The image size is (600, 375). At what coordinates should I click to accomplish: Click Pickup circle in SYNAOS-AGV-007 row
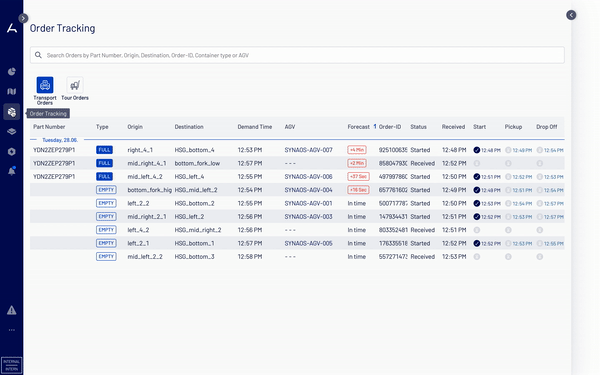click(x=508, y=150)
